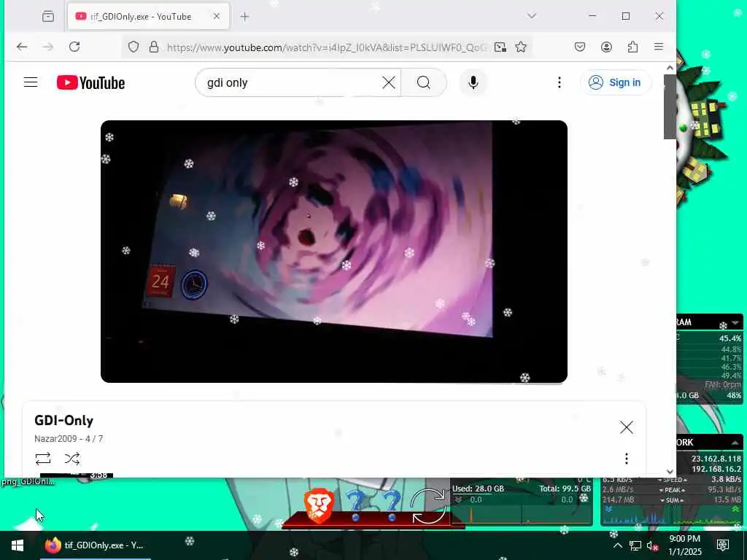Sign in to YouTube

[615, 82]
